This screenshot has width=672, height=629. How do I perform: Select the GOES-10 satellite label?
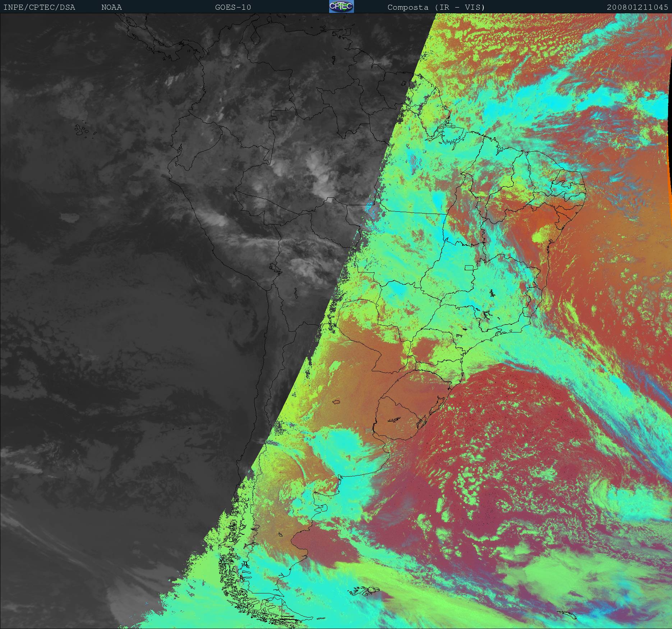[233, 7]
